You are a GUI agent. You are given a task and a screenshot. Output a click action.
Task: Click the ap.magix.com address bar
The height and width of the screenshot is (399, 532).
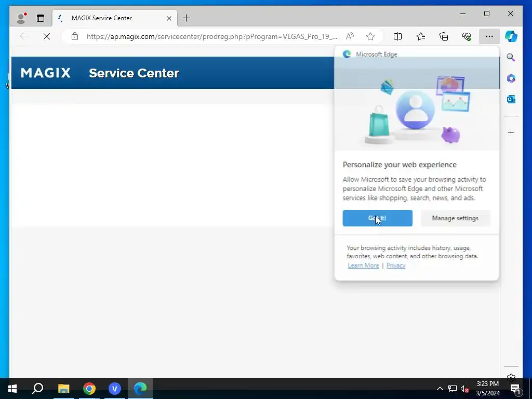click(212, 36)
